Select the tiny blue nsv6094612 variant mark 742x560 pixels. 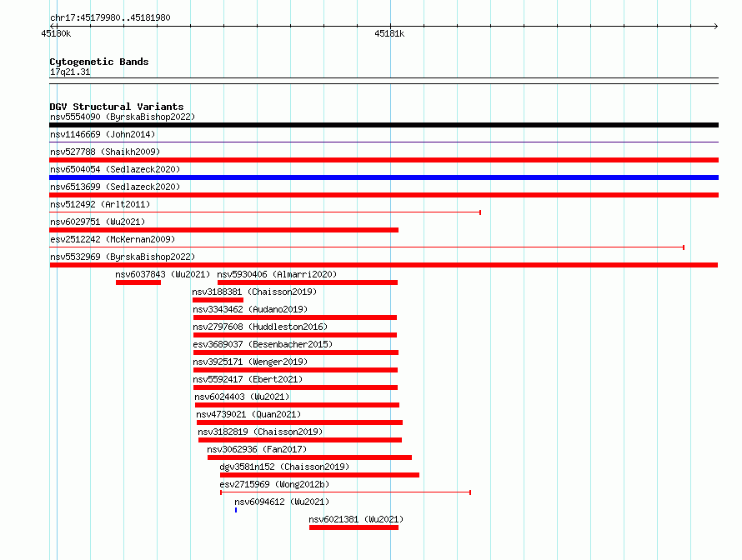pos(236,510)
